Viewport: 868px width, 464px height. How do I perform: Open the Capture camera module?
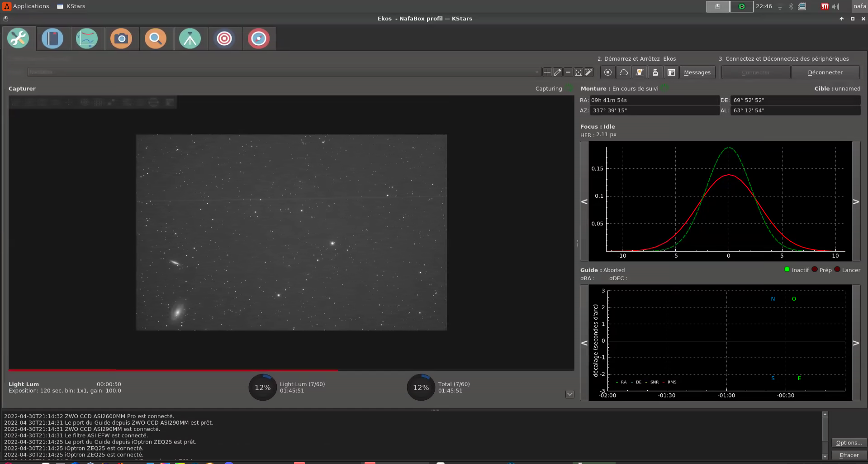pos(121,38)
